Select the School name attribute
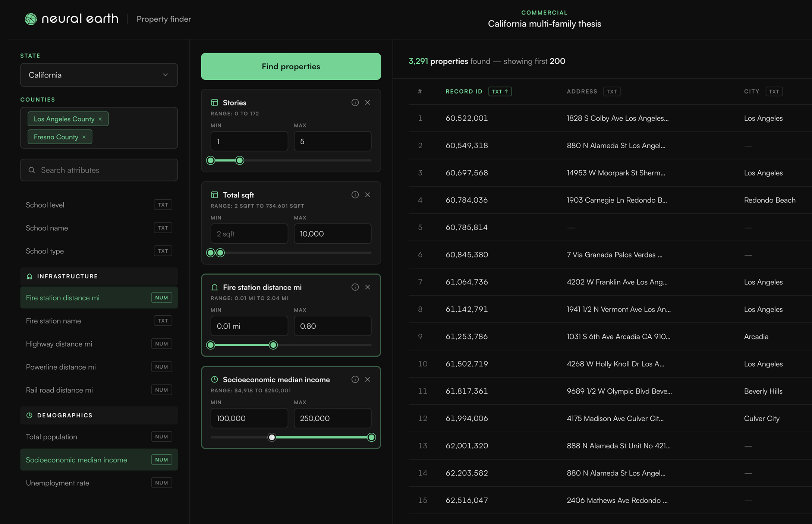812x524 pixels. click(99, 228)
